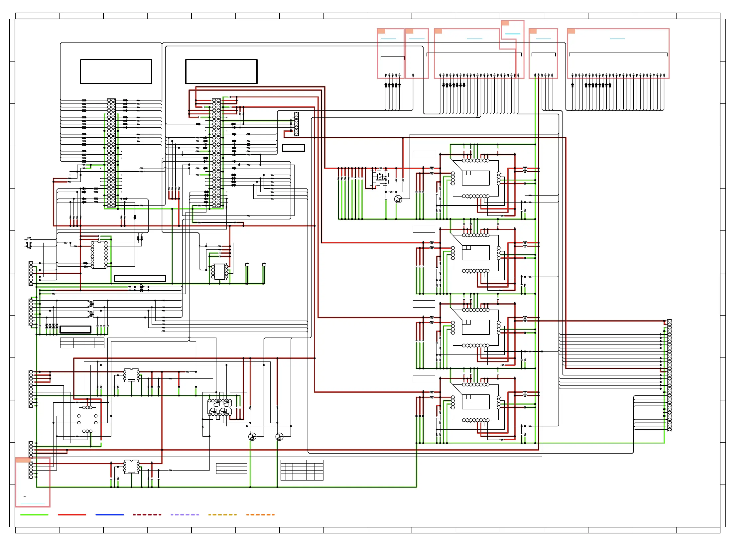
Task: Click the orange dashed legend line
Action: pos(260,514)
